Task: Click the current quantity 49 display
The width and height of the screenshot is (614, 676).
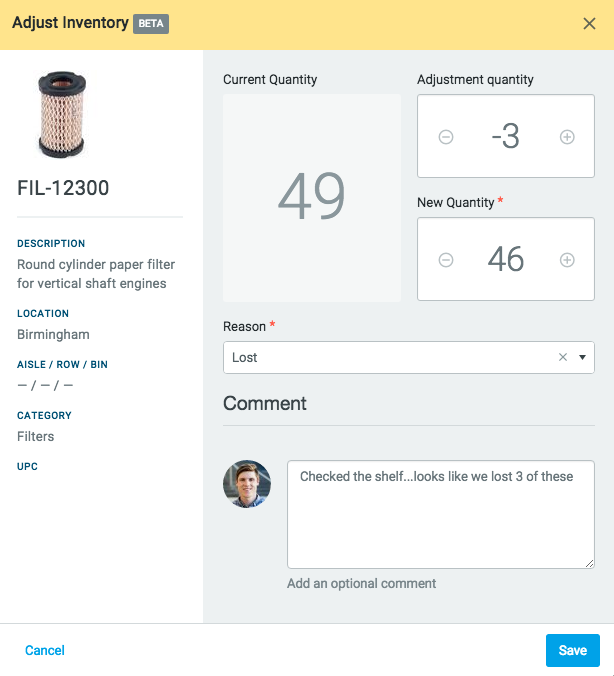Action: [312, 197]
